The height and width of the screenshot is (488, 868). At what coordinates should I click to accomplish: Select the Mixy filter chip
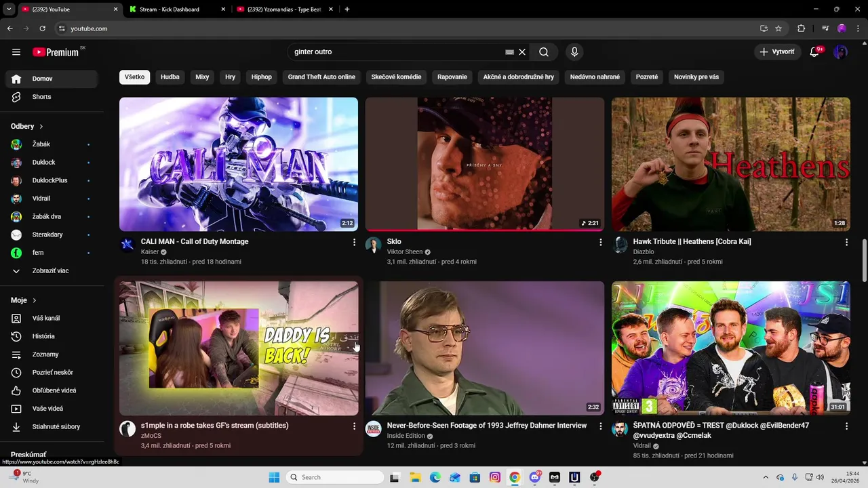pos(202,77)
